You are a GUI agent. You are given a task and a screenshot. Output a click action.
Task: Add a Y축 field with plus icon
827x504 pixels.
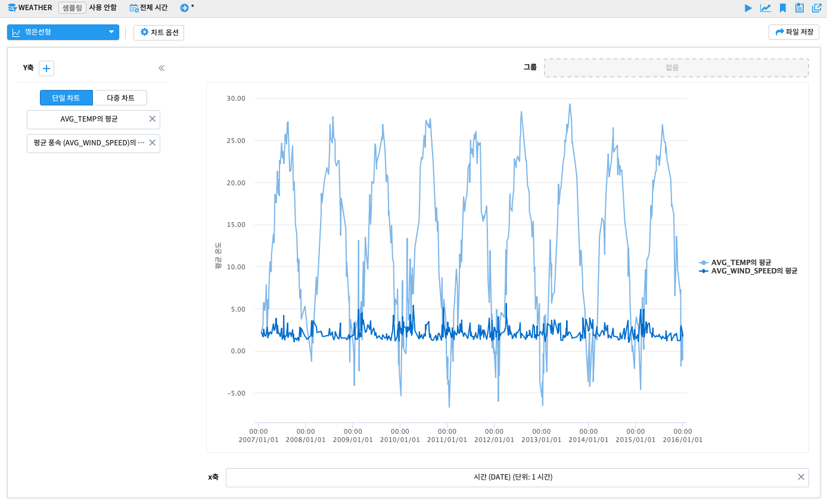(x=46, y=69)
